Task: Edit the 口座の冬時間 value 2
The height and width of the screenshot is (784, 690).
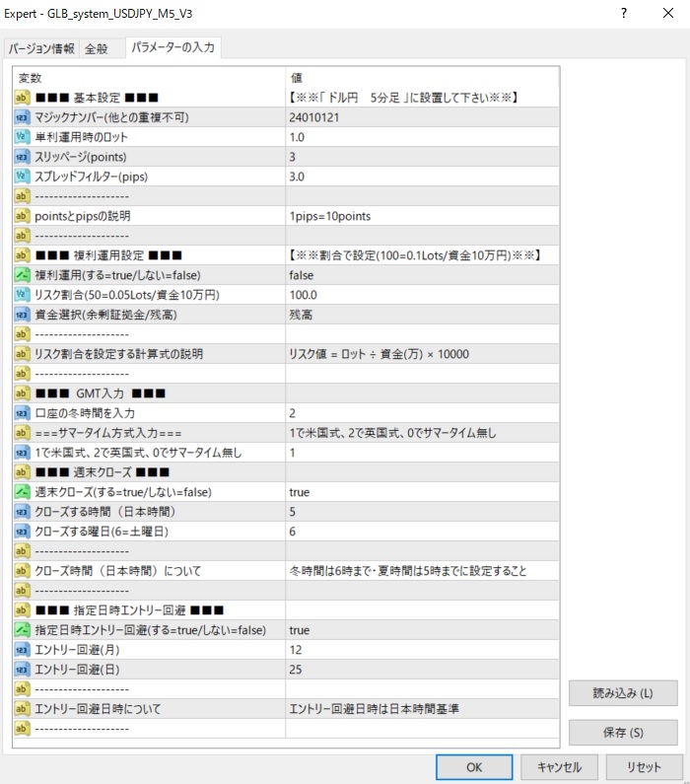Action: point(422,413)
